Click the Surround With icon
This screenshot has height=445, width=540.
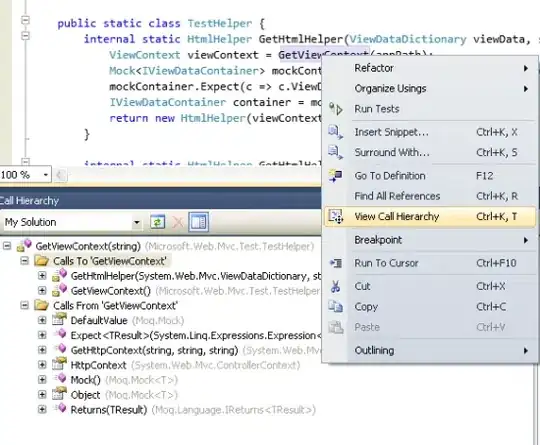pos(335,152)
